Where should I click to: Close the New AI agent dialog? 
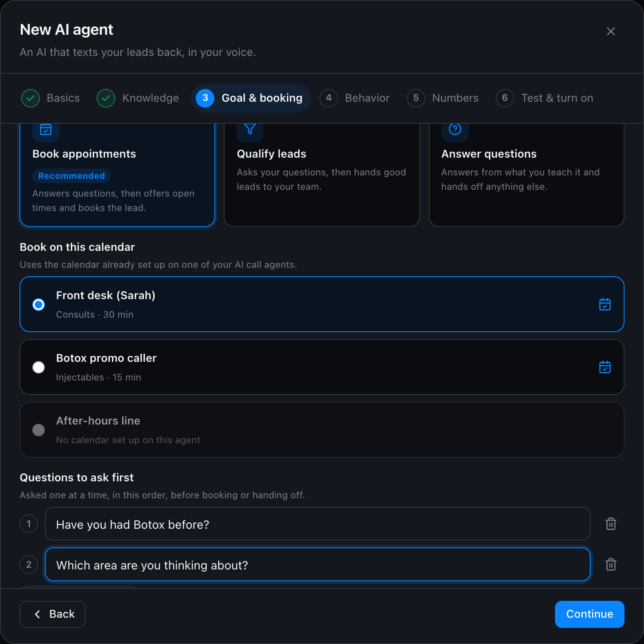pyautogui.click(x=611, y=31)
